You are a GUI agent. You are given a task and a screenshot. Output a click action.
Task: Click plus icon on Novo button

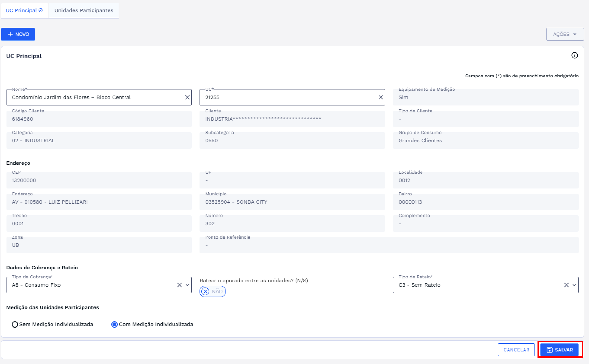coord(10,34)
